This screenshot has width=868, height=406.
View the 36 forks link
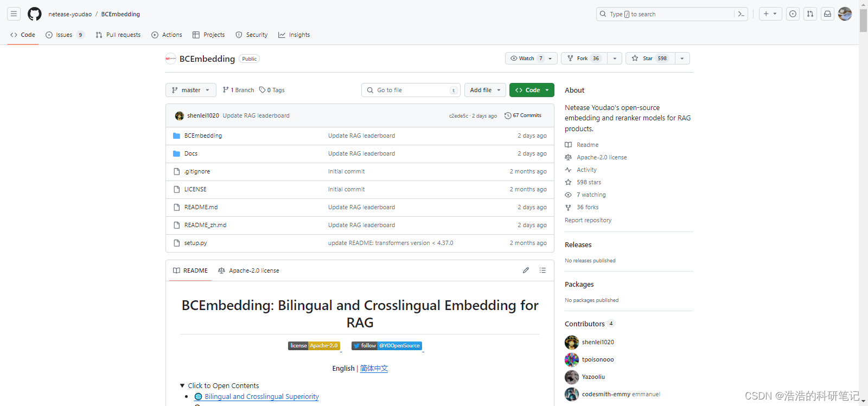[588, 207]
